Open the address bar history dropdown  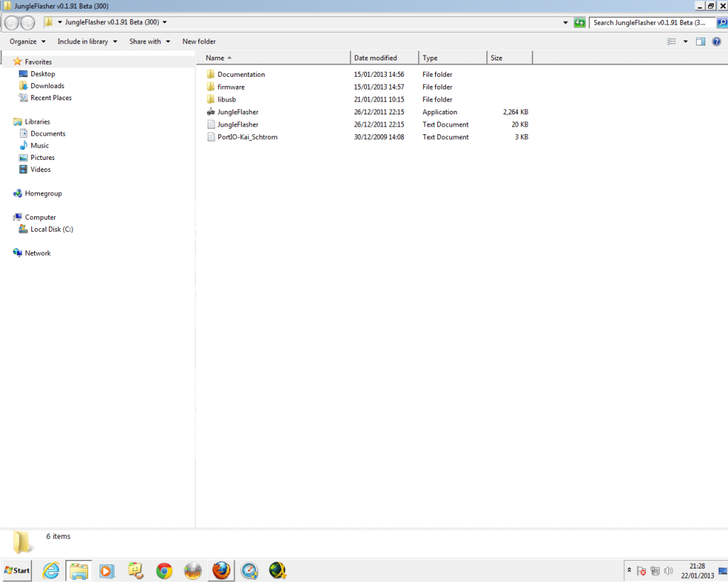[x=567, y=23]
